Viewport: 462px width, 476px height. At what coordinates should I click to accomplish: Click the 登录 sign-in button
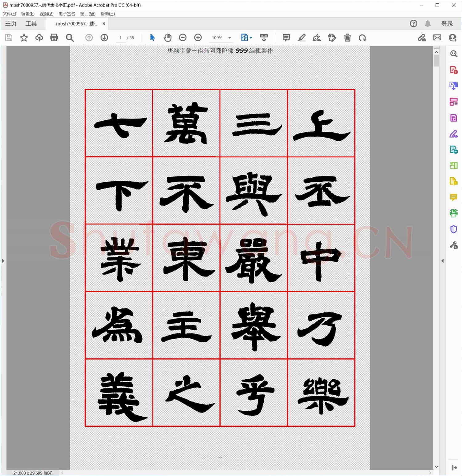[448, 23]
